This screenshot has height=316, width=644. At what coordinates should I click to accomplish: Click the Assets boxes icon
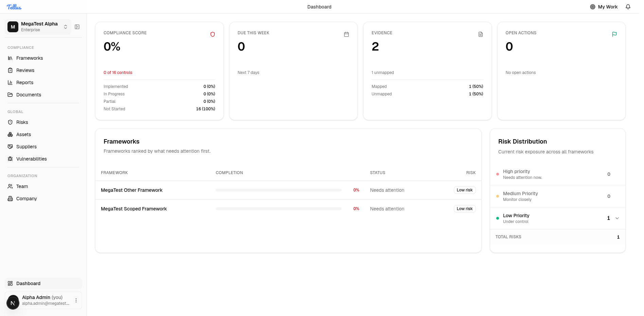10,134
